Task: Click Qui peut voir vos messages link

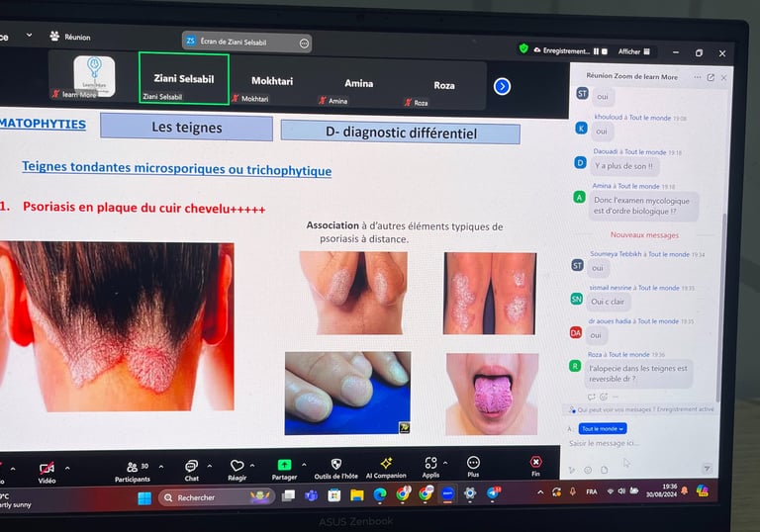Action: click(615, 410)
